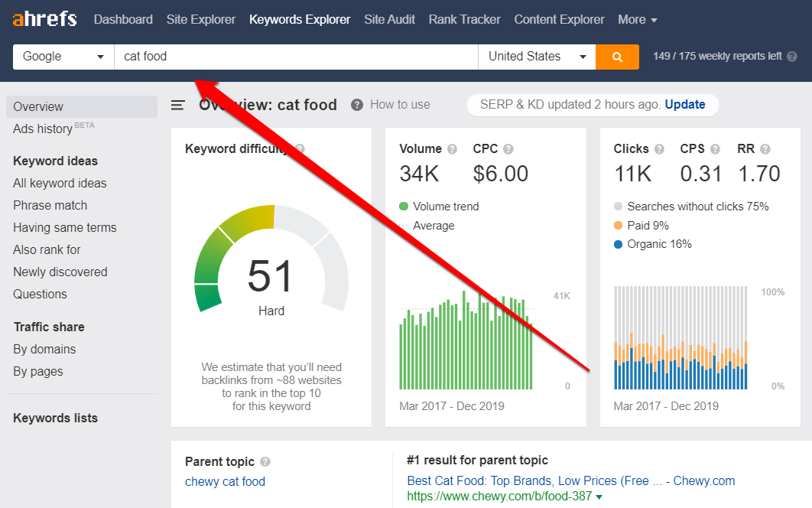Image resolution: width=812 pixels, height=508 pixels.
Task: Open the United States country dropdown
Action: 537,57
